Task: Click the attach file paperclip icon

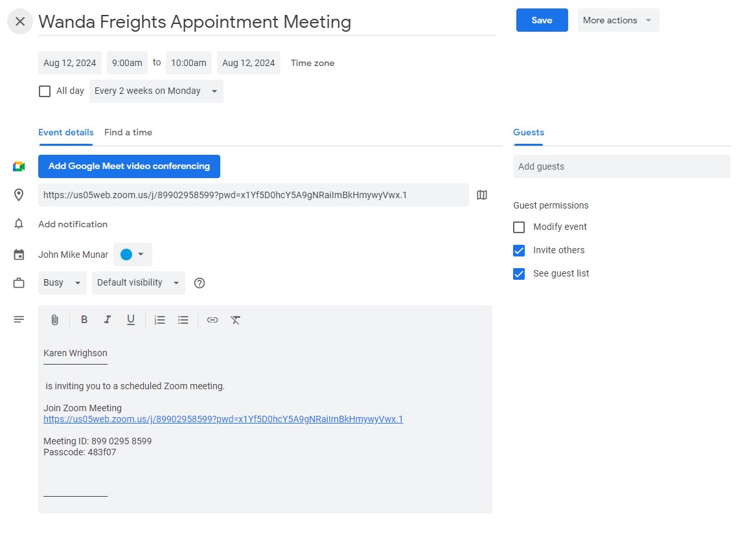Action: [55, 320]
